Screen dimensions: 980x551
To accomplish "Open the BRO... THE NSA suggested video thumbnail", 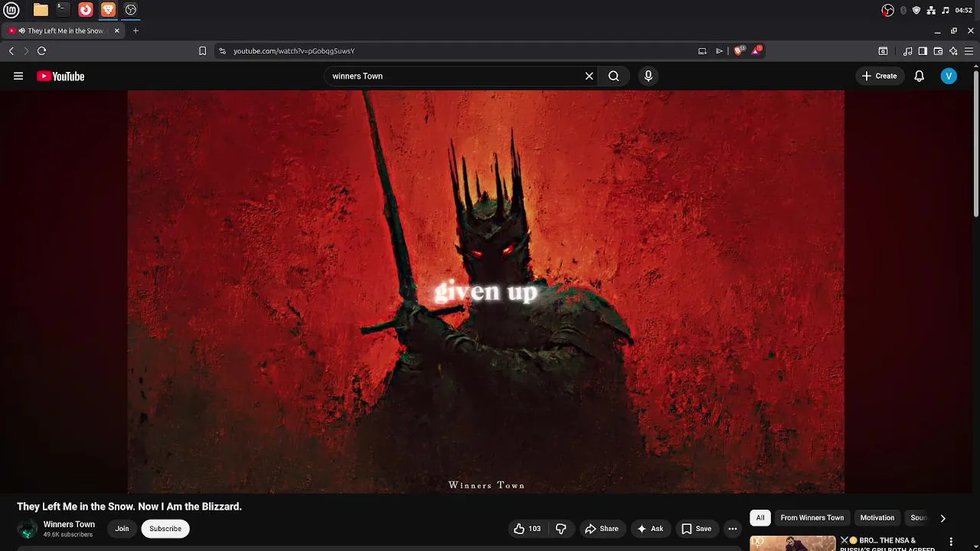I will pyautogui.click(x=792, y=543).
